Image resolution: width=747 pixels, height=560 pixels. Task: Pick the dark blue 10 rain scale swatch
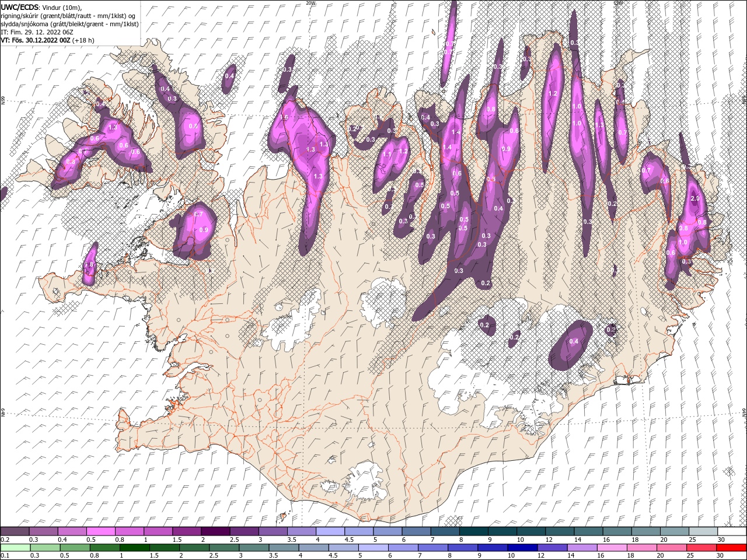coord(522,548)
